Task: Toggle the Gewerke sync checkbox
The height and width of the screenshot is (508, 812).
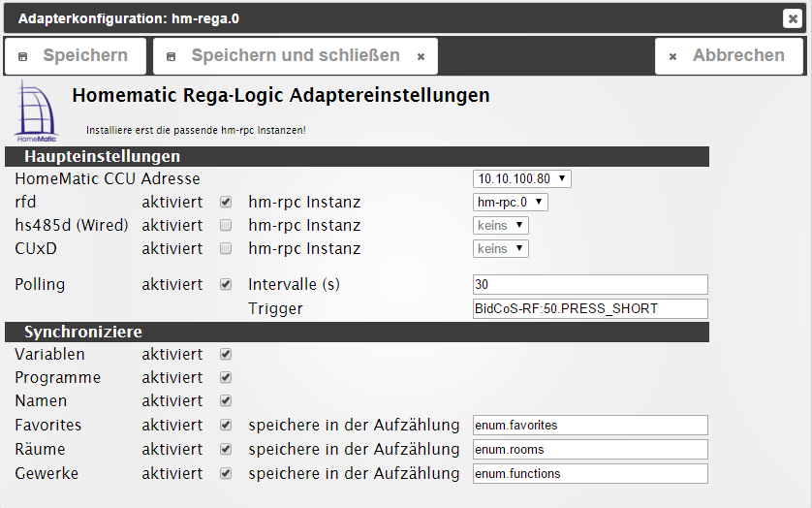Action: [225, 473]
